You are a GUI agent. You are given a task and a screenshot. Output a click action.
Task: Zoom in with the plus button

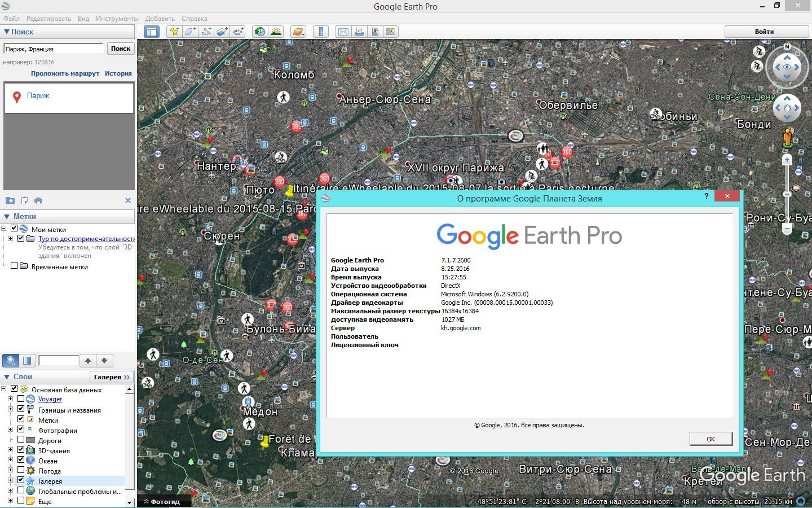coord(787,160)
